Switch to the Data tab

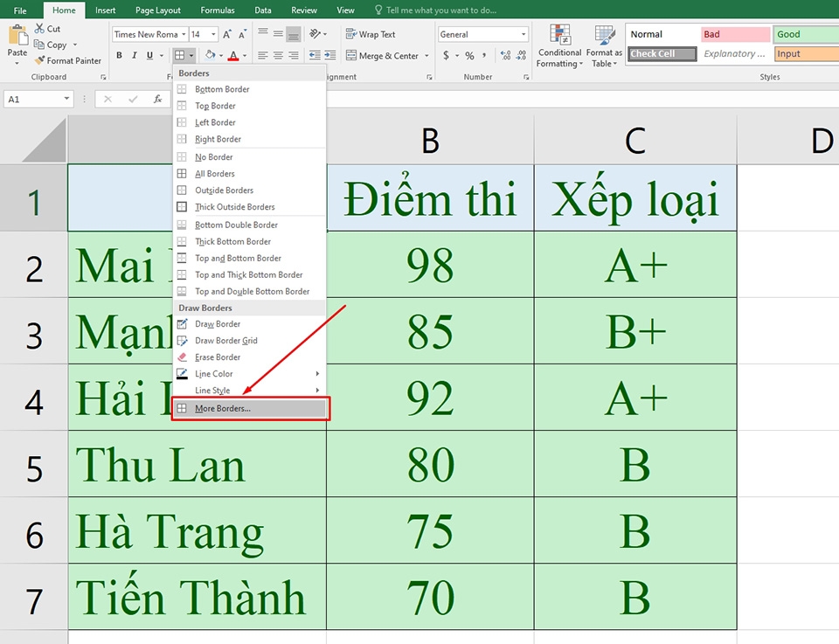[263, 10]
